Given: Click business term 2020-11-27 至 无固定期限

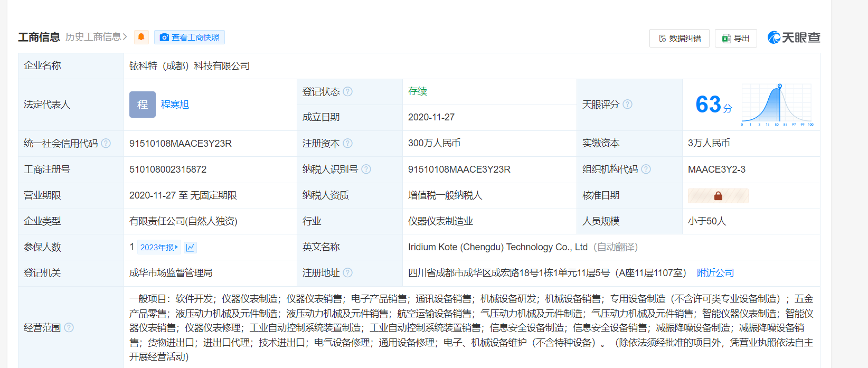Looking at the screenshot, I should click(x=183, y=195).
